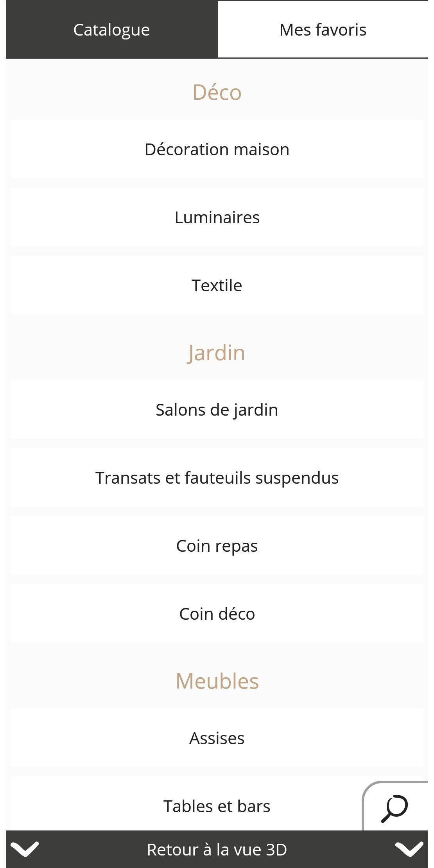The width and height of the screenshot is (434, 868).
Task: Browse Salons de jardin
Action: pos(217,410)
